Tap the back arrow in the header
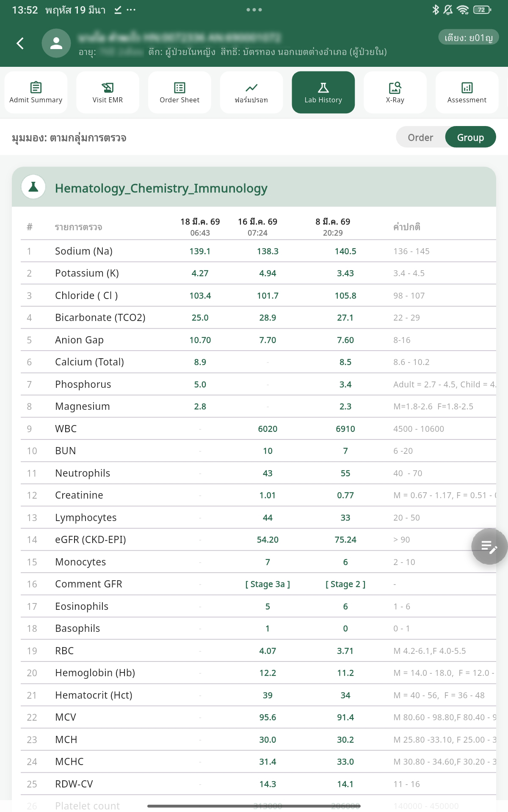 coord(20,43)
